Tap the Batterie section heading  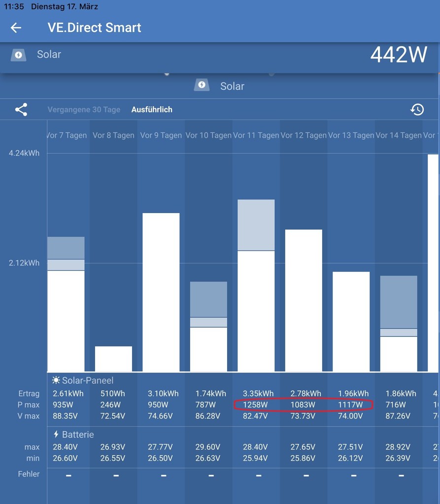point(78,434)
